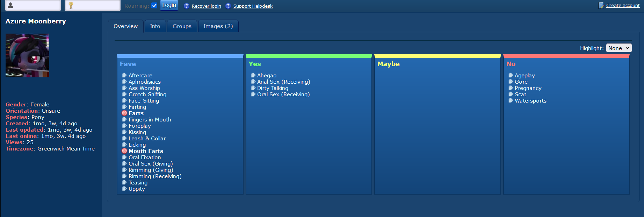644x217 pixels.
Task: Click the arrow icon beside Fingers in Mouth
Action: click(x=124, y=119)
